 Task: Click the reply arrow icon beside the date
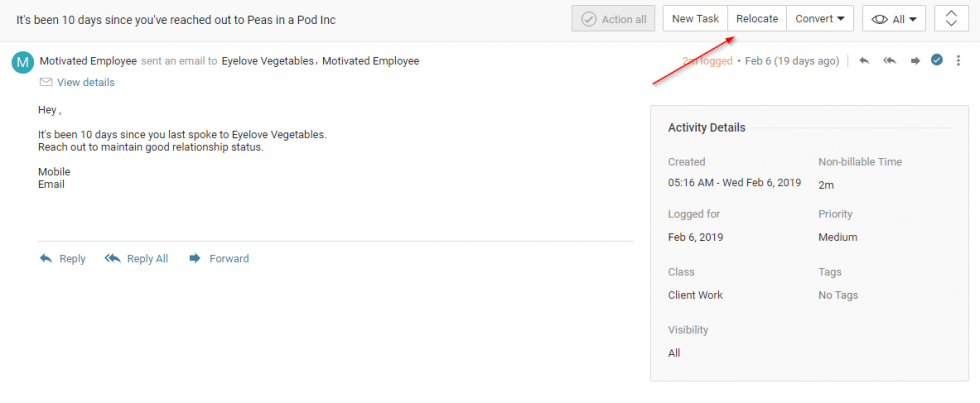pyautogui.click(x=864, y=61)
